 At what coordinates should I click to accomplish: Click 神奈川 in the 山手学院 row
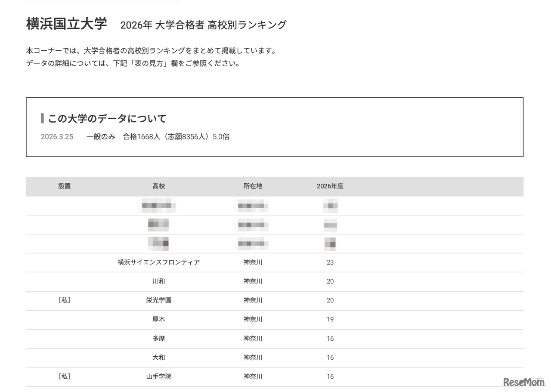tap(253, 377)
